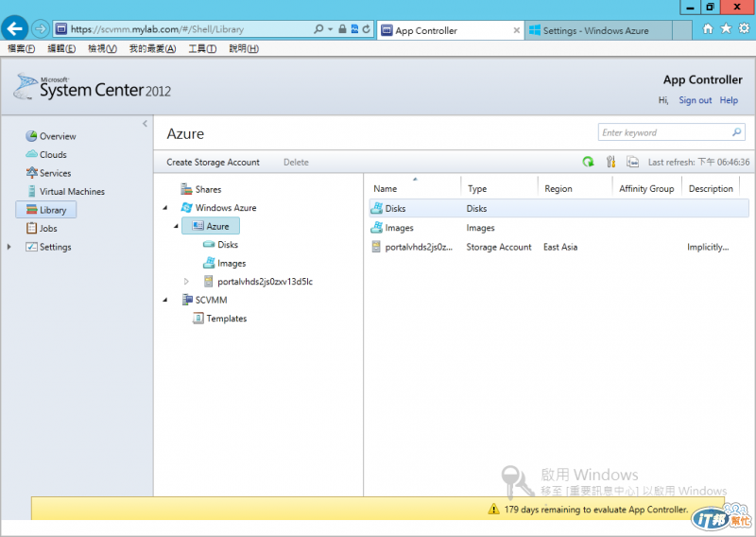Image resolution: width=756 pixels, height=537 pixels.
Task: Open the Services icon in sidebar
Action: point(32,173)
